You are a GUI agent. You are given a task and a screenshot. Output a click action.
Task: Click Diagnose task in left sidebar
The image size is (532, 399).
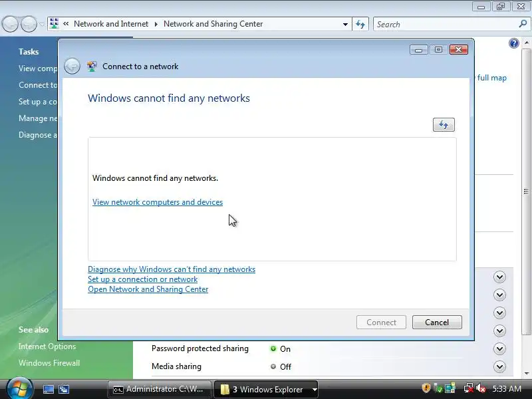point(38,135)
